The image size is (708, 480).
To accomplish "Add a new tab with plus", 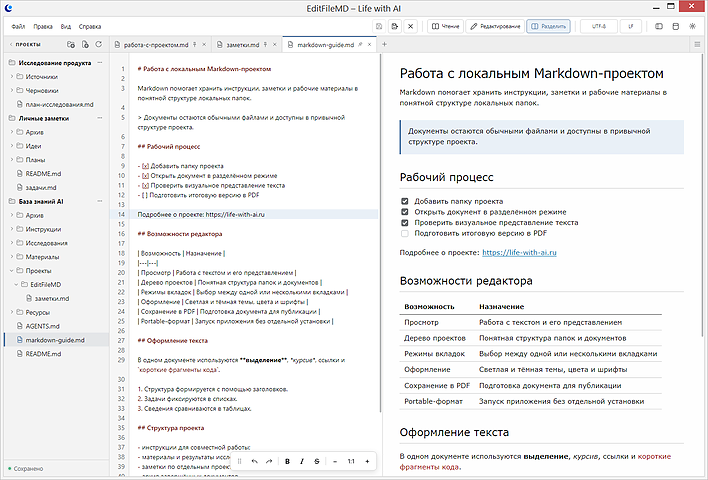I will tap(384, 44).
